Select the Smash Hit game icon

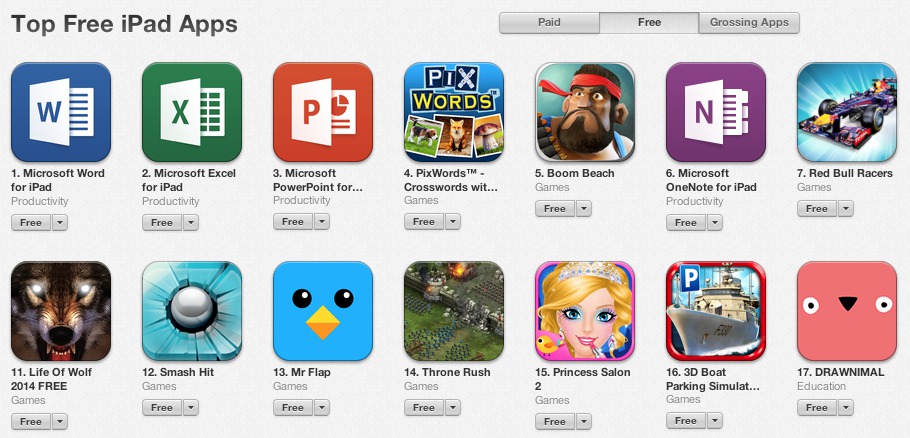pos(192,311)
